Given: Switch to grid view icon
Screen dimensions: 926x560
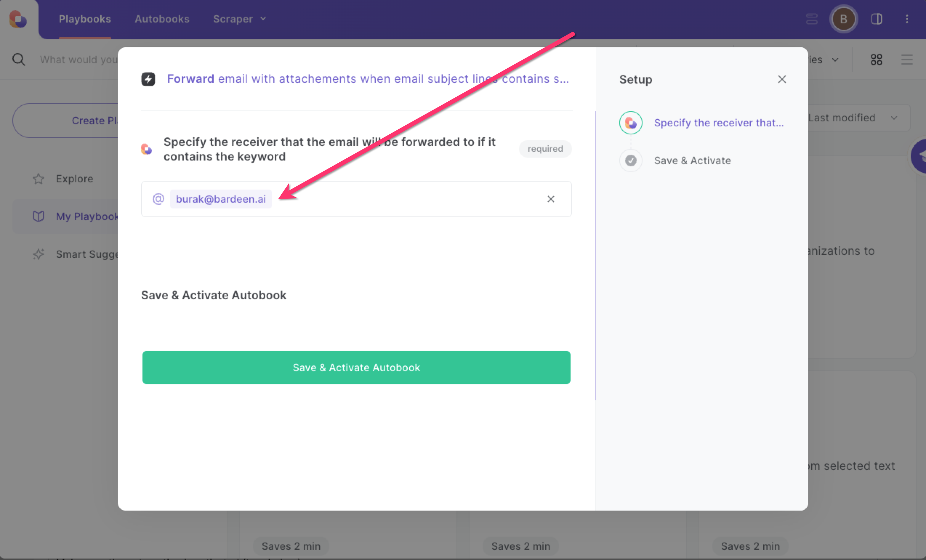Looking at the screenshot, I should coord(877,59).
